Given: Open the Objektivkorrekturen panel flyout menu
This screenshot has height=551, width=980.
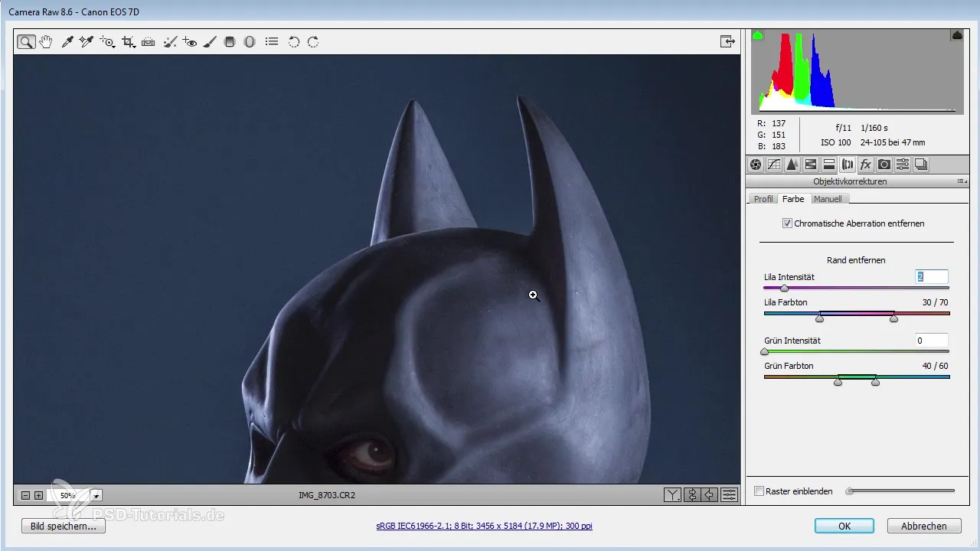Looking at the screenshot, I should [x=960, y=182].
